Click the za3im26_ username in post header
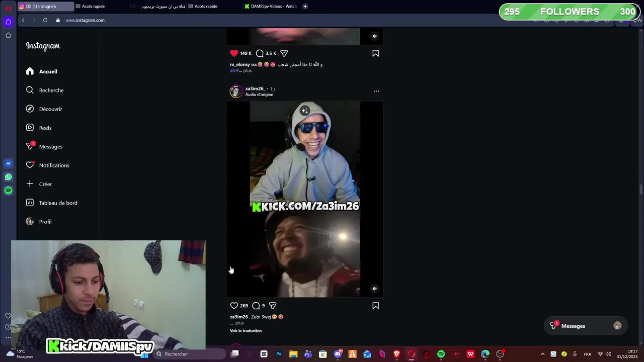The image size is (644, 362). coord(255,88)
